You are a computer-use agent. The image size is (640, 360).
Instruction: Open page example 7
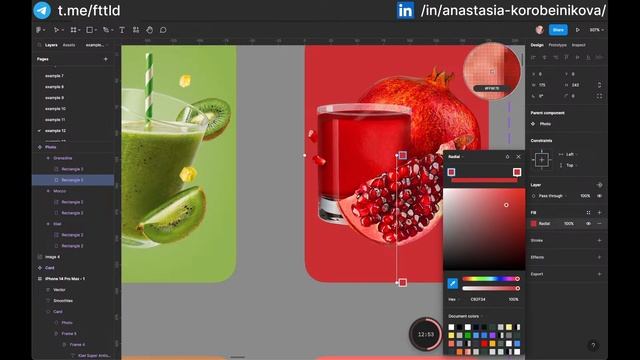(54, 76)
